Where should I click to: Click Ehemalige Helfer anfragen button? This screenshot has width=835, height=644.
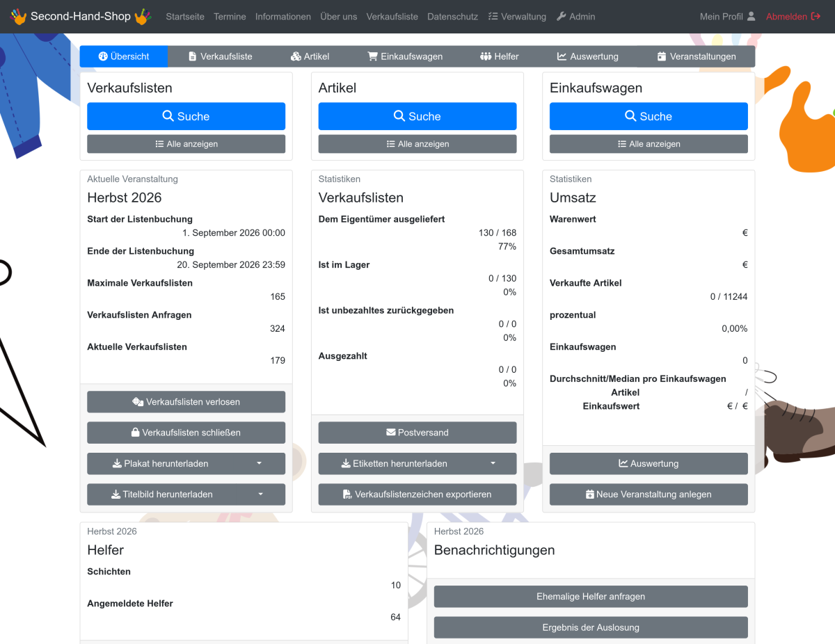click(x=591, y=597)
